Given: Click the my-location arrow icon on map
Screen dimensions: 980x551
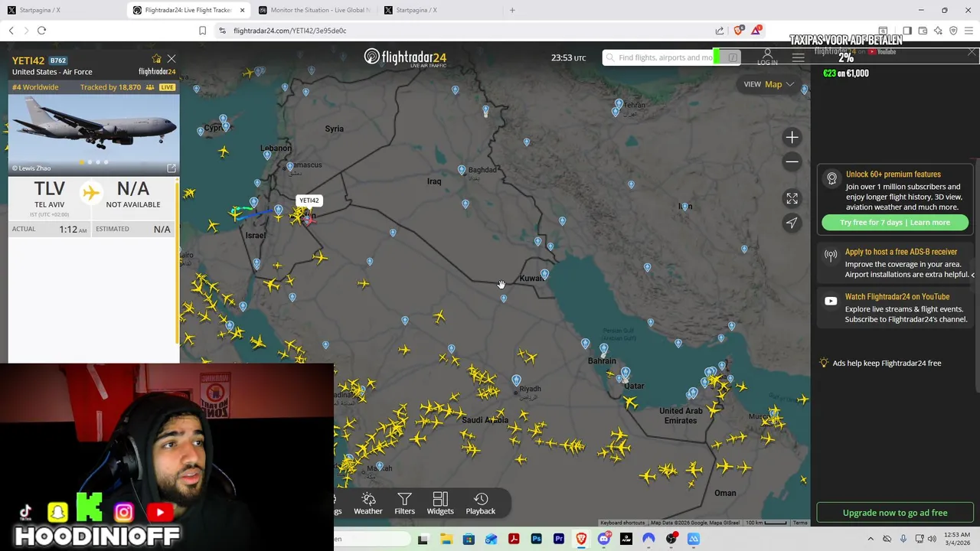Looking at the screenshot, I should coord(792,223).
